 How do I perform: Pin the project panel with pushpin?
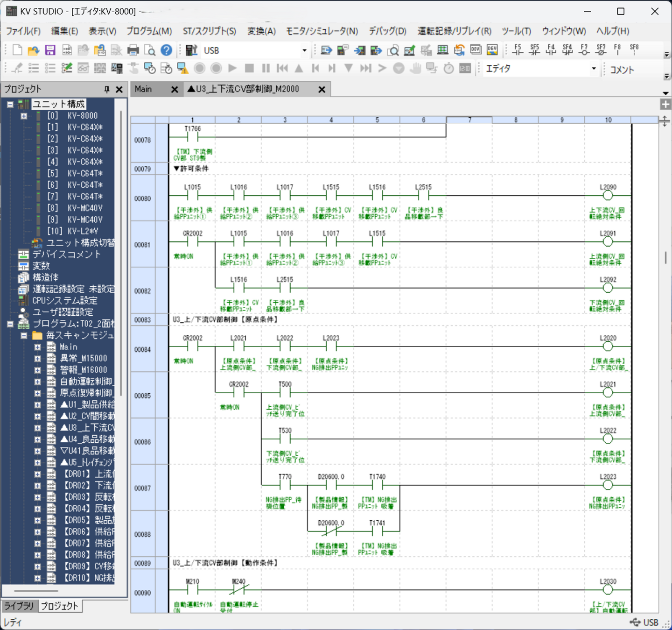point(107,89)
